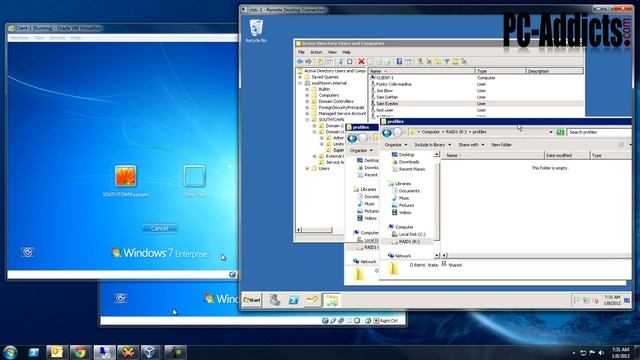This screenshot has height=360, width=640.
Task: Open the Recycle Bin on remote desktop
Action: click(x=256, y=31)
